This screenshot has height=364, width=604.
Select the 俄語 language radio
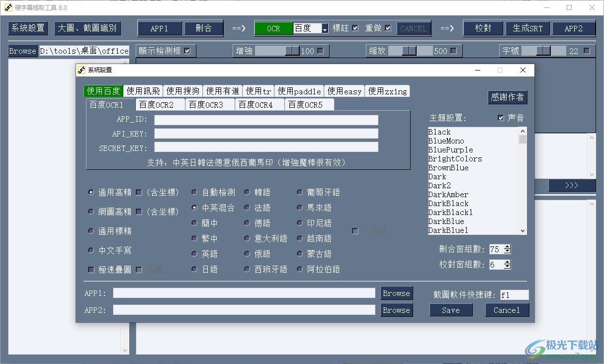point(247,254)
